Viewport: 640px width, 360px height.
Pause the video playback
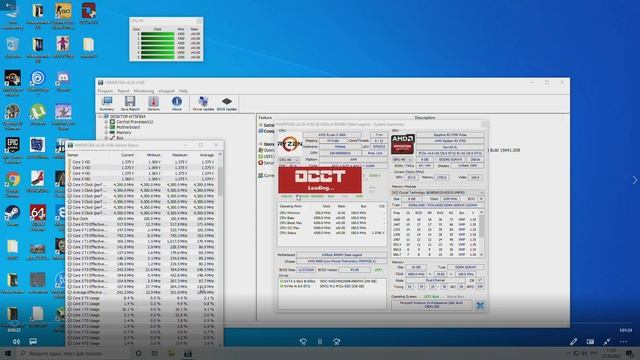[320, 342]
